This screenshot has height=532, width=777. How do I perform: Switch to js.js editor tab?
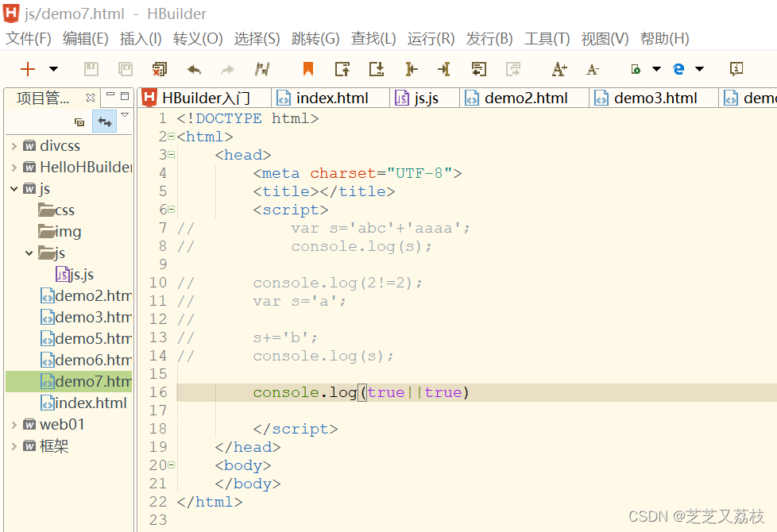click(x=425, y=98)
